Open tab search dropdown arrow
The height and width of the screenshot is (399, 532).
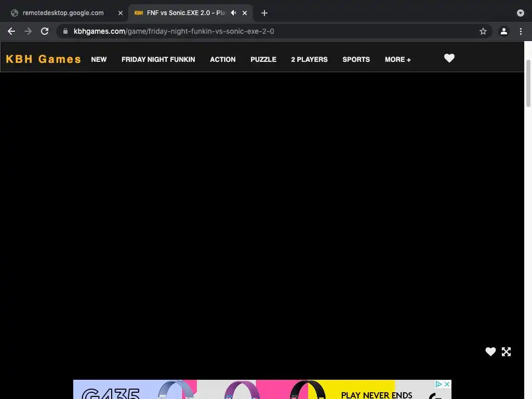521,13
